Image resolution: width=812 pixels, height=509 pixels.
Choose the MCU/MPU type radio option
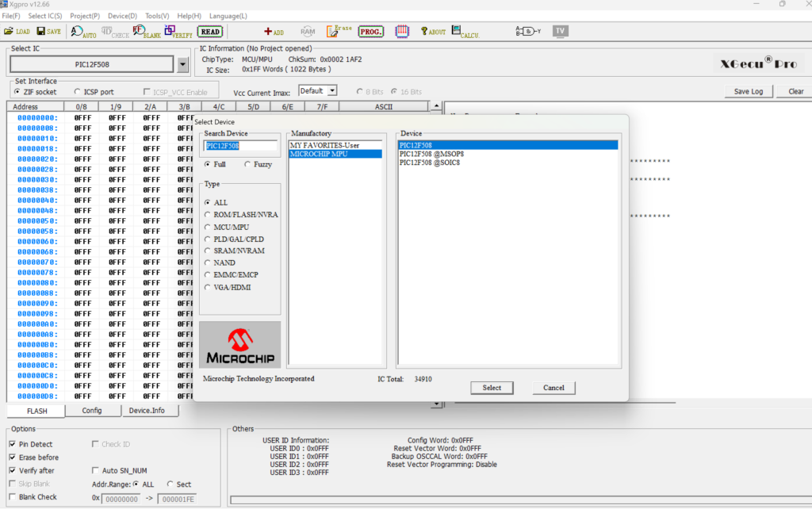pos(208,227)
